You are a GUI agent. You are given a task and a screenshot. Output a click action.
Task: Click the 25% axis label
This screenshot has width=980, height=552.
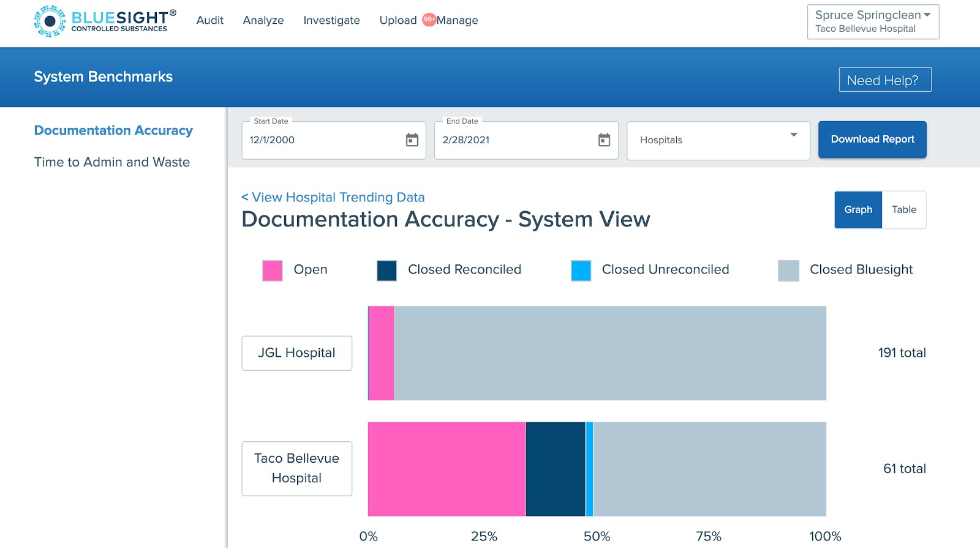coord(484,537)
